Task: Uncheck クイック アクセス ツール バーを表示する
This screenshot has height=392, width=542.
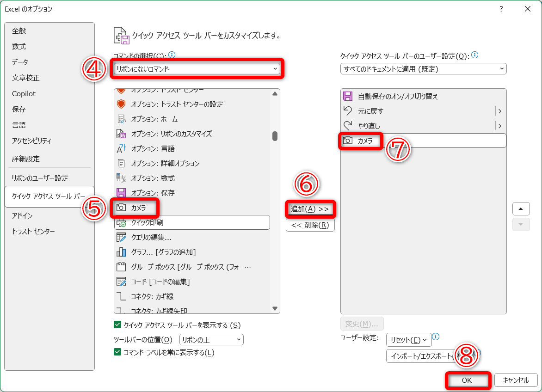Action: pyautogui.click(x=117, y=325)
